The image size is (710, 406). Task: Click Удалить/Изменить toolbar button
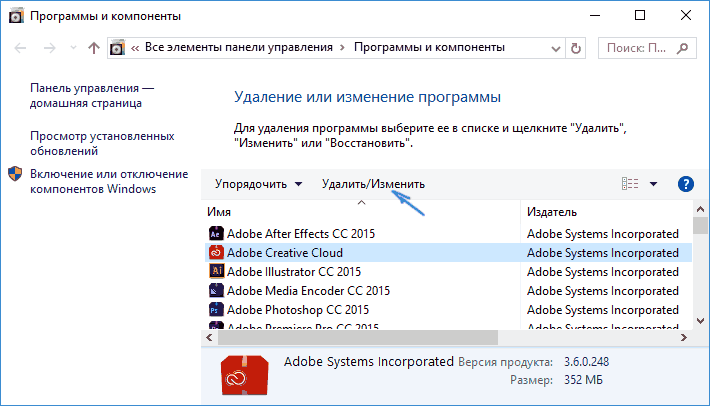[x=373, y=184]
